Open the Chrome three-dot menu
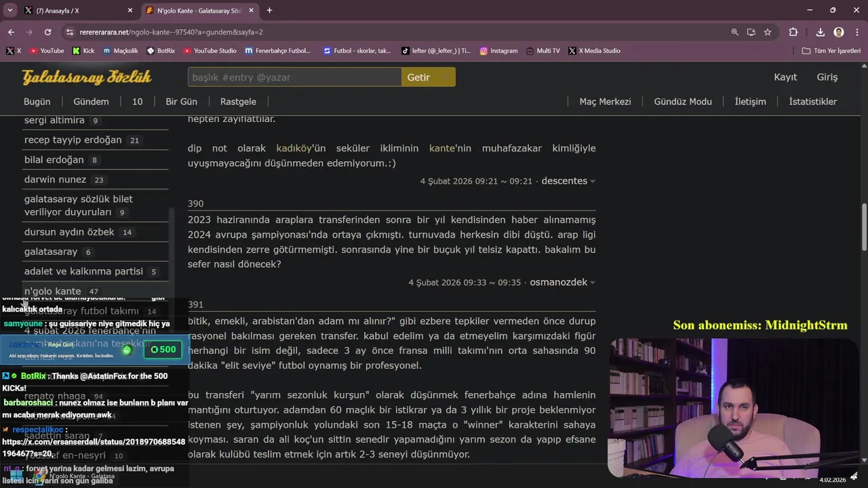The height and width of the screenshot is (488, 868). [856, 32]
